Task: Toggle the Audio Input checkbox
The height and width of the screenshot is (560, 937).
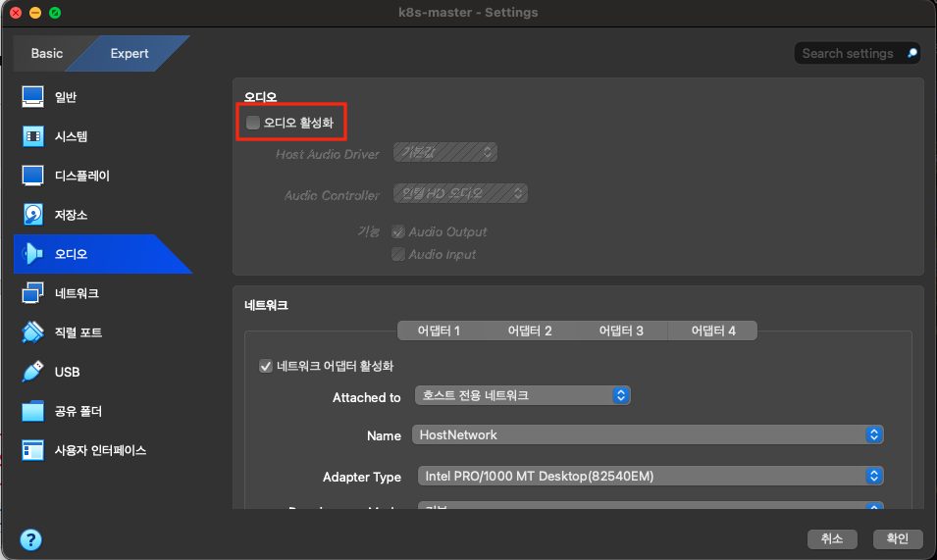Action: click(x=398, y=254)
